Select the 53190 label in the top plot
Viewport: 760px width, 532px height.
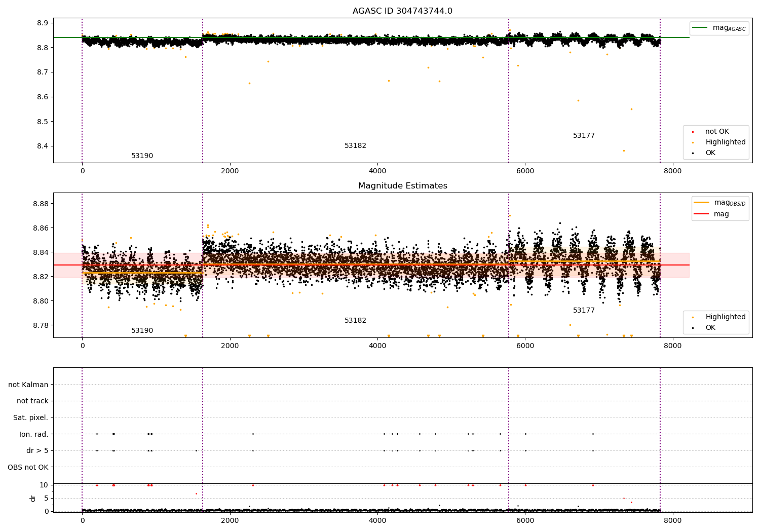142,156
